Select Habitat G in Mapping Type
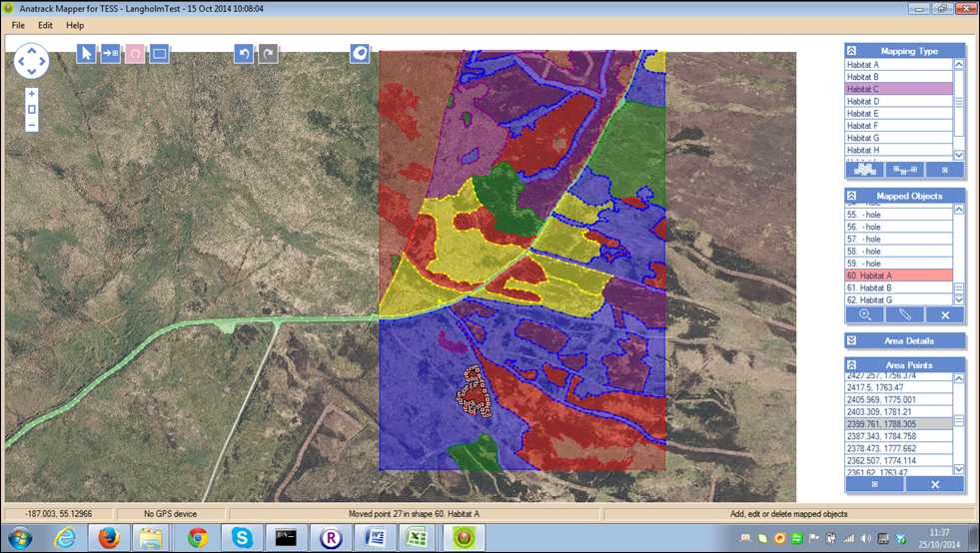 pyautogui.click(x=899, y=138)
